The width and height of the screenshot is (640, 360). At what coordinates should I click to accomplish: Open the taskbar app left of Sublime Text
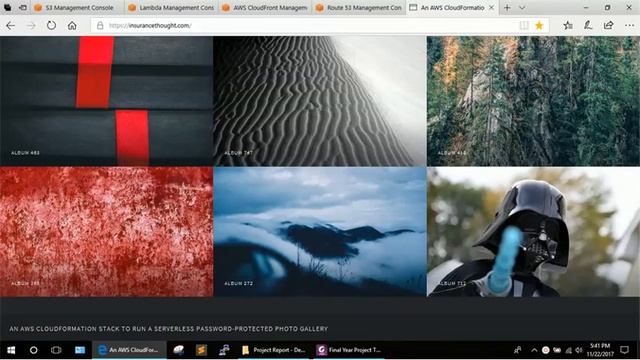tap(179, 350)
